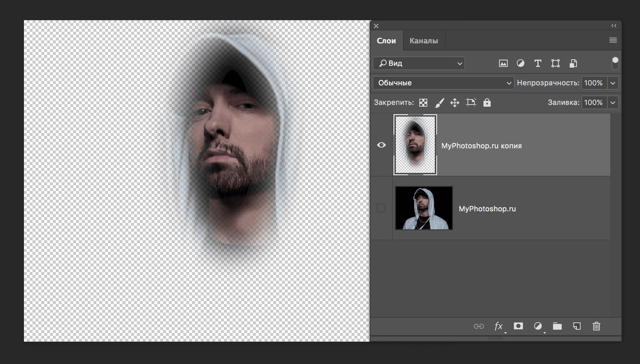Show the hidden MyPhotoshop.ru layer
640x364 pixels.
tap(381, 208)
